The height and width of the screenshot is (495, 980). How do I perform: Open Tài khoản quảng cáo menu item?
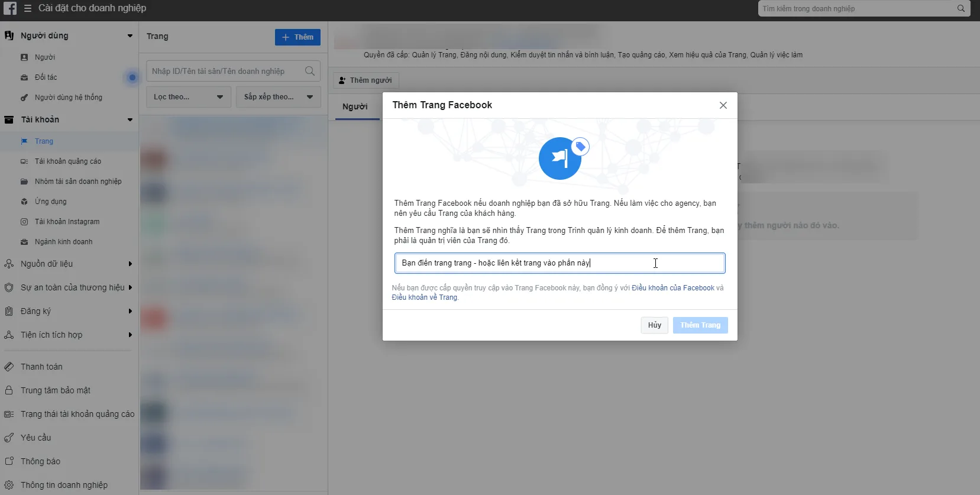coord(68,161)
